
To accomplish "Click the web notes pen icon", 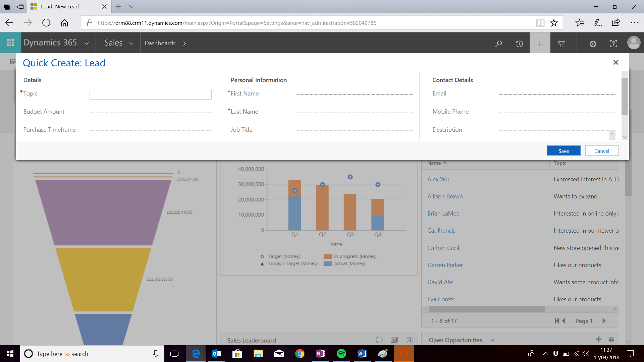I will 598,23.
